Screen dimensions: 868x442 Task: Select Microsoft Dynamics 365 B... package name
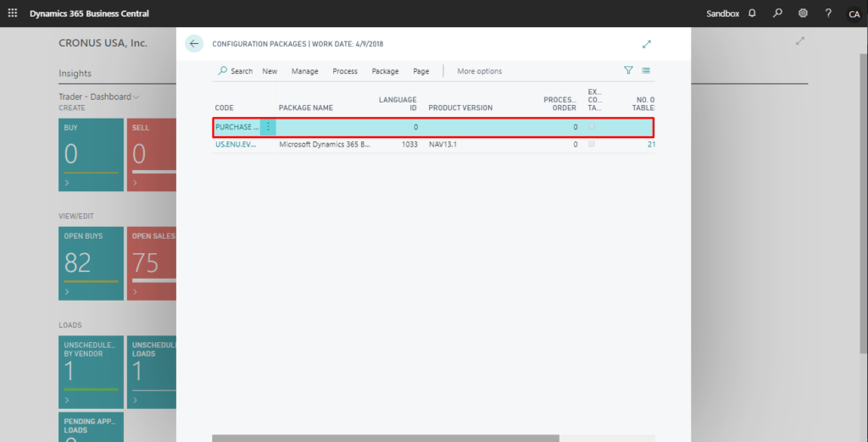tap(325, 144)
